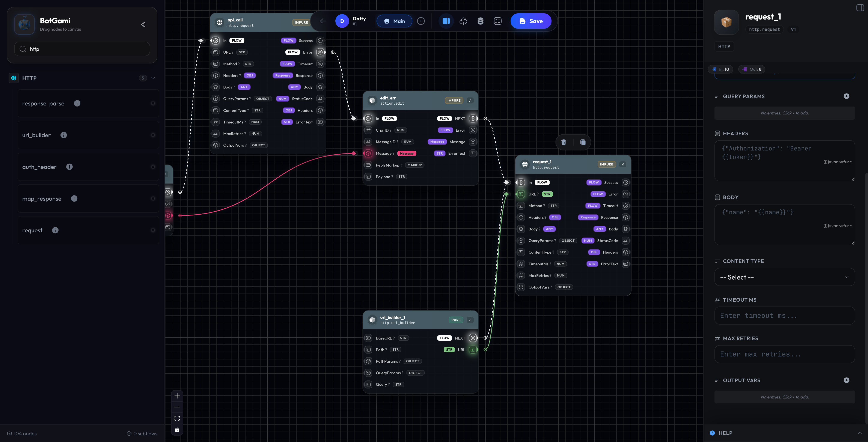The width and height of the screenshot is (868, 442).
Task: Open the database storage icon
Action: [x=481, y=21]
